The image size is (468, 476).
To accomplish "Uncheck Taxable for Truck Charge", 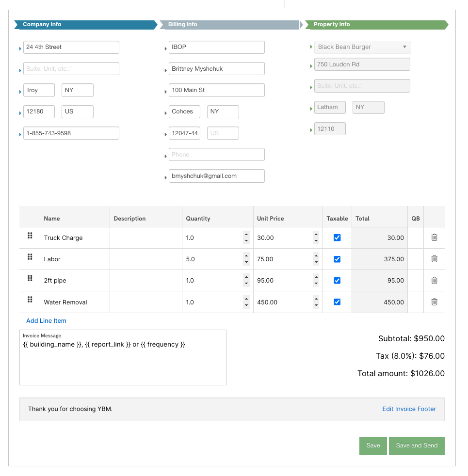I will [x=337, y=238].
